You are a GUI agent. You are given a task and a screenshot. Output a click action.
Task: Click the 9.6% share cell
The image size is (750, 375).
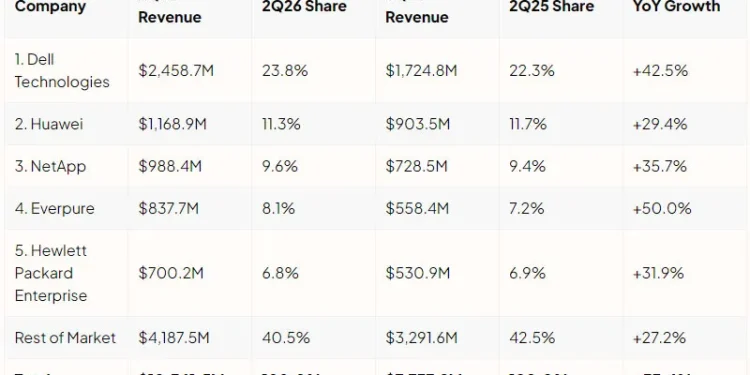coord(280,166)
